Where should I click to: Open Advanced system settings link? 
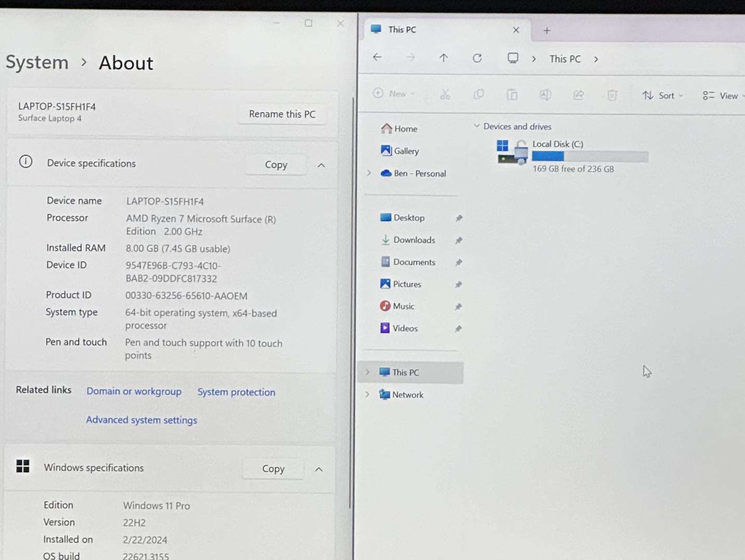tap(142, 420)
